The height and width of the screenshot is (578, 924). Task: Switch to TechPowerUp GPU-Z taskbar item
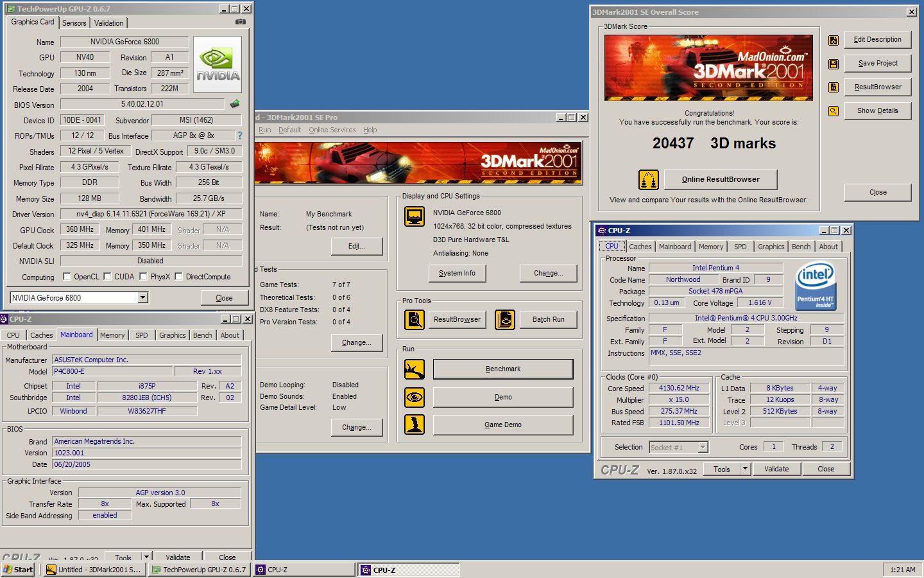(x=199, y=570)
